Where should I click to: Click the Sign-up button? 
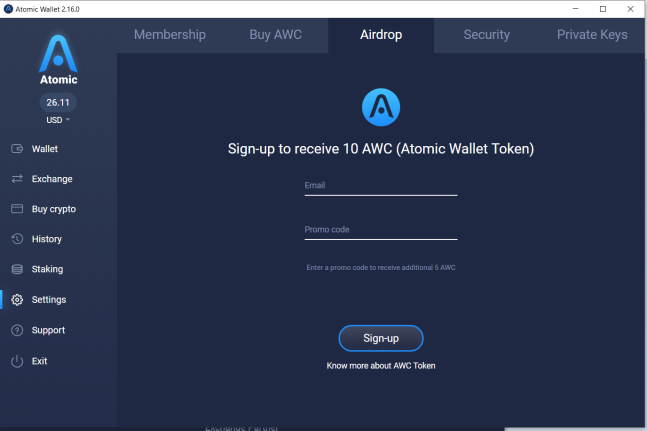pyautogui.click(x=381, y=338)
